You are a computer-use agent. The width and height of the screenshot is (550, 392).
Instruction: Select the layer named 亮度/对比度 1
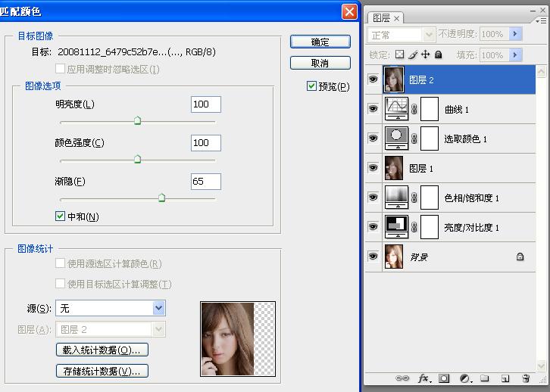click(x=450, y=227)
